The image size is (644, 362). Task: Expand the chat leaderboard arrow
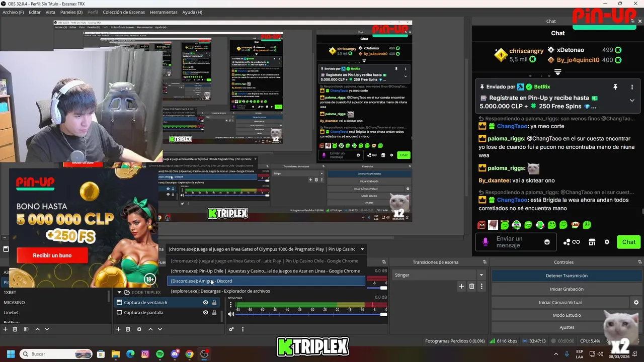(x=557, y=72)
